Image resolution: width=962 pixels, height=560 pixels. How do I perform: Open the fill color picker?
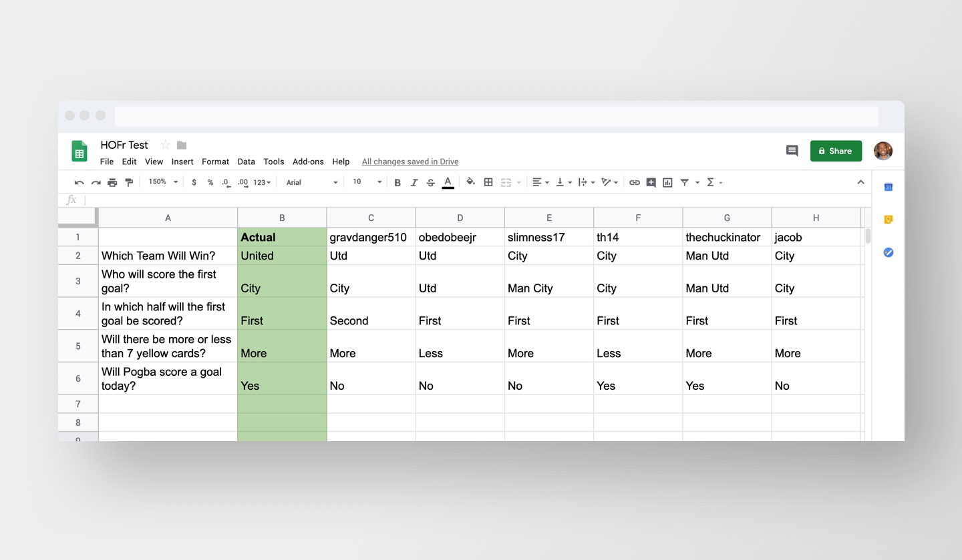coord(470,182)
